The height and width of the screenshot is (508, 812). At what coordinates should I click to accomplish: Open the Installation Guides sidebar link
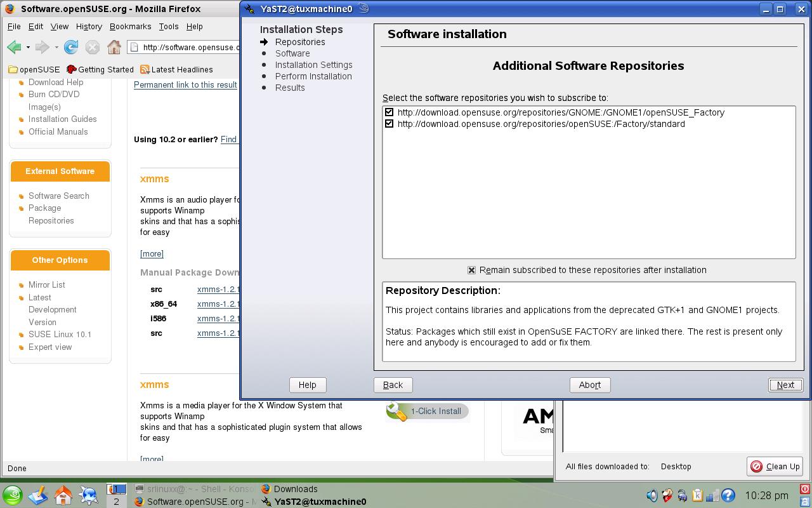63,119
